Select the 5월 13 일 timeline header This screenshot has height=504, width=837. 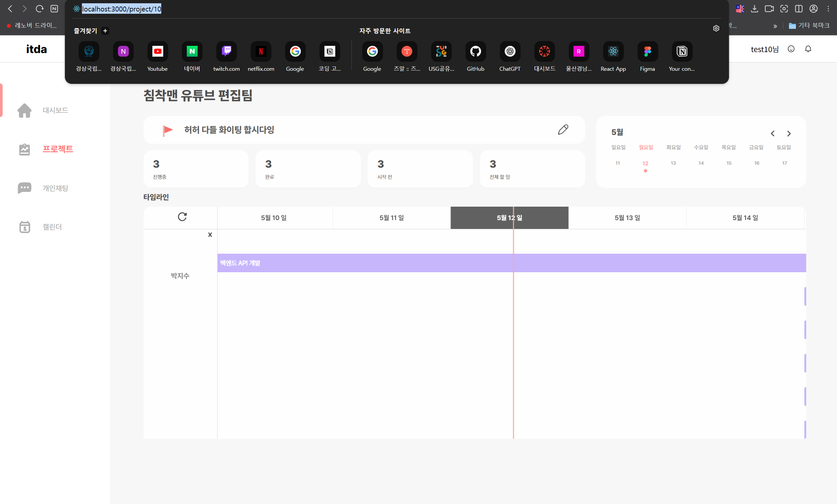pyautogui.click(x=627, y=218)
